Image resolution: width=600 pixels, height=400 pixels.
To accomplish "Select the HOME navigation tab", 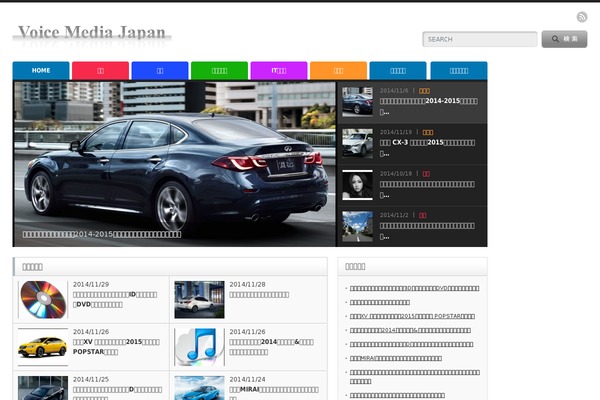I will [x=41, y=70].
